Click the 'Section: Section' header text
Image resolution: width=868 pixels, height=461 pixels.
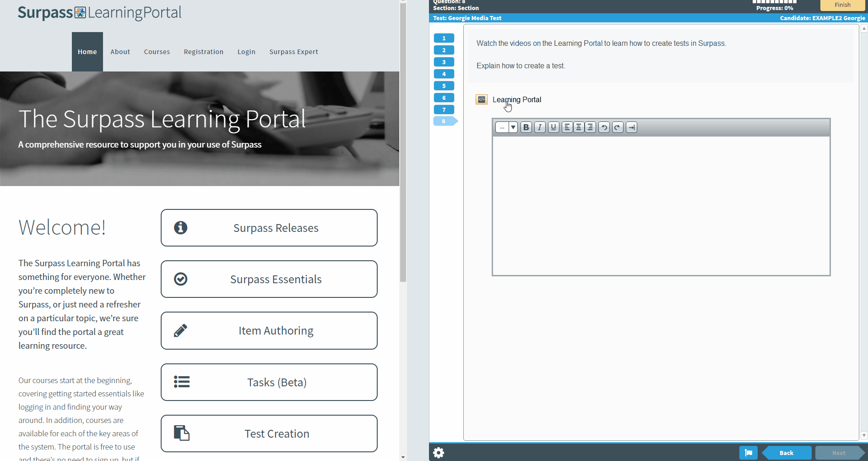(456, 8)
